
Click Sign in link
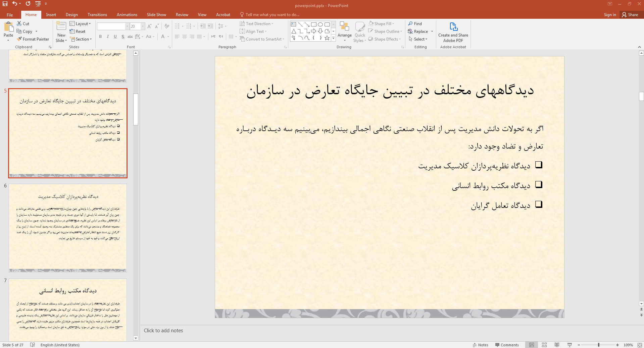610,15
